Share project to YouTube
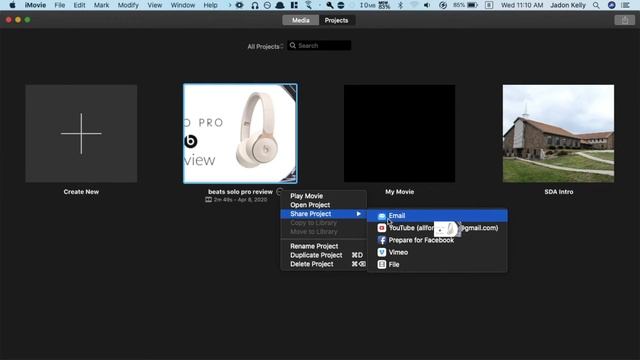The width and height of the screenshot is (640, 360). pyautogui.click(x=437, y=228)
